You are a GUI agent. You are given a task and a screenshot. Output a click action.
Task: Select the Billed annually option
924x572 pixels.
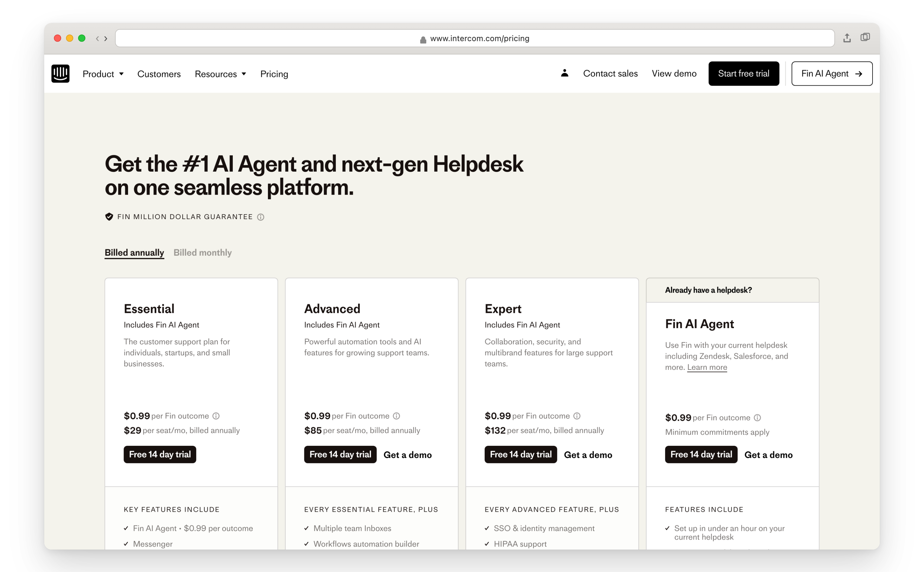pos(134,252)
